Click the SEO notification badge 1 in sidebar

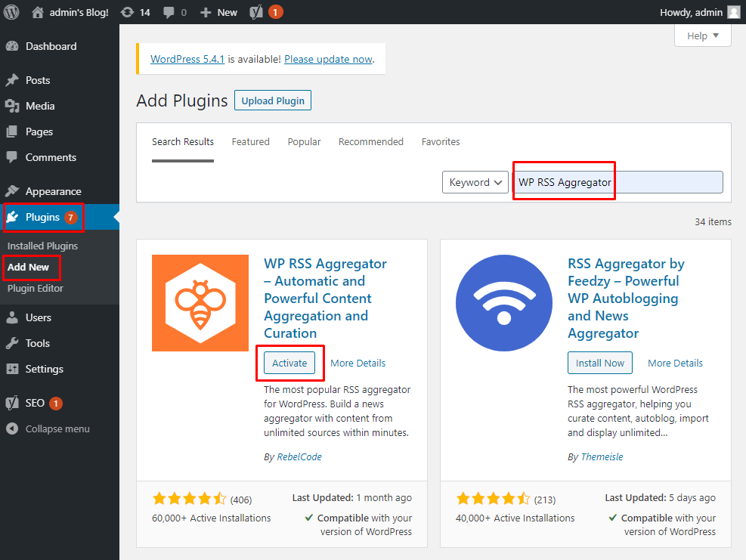56,404
